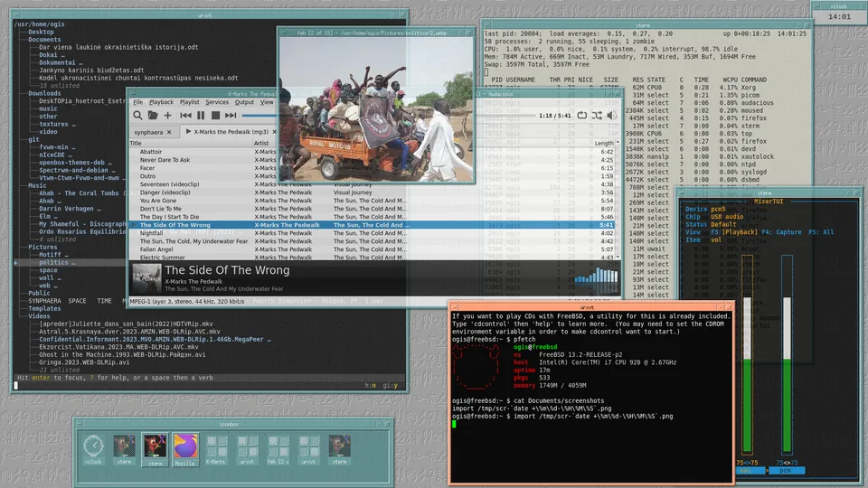Select F5: All view in MixerTUI
Image resolution: width=868 pixels, height=488 pixels.
(821, 232)
